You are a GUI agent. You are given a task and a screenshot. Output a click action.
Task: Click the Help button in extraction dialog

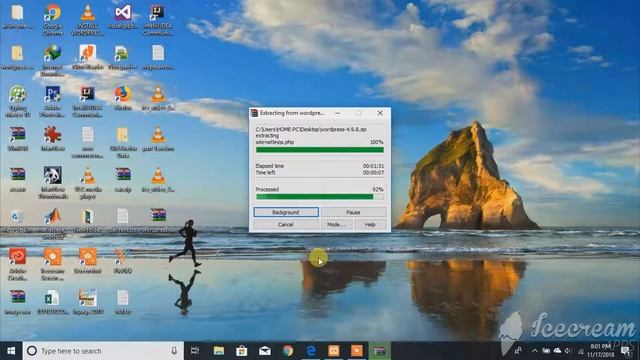(x=370, y=224)
